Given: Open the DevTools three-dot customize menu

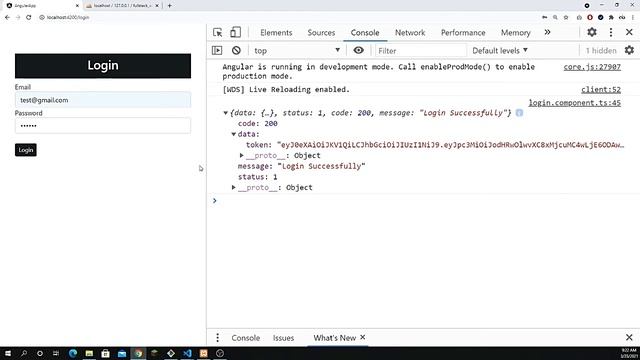Looking at the screenshot, I should [x=611, y=32].
